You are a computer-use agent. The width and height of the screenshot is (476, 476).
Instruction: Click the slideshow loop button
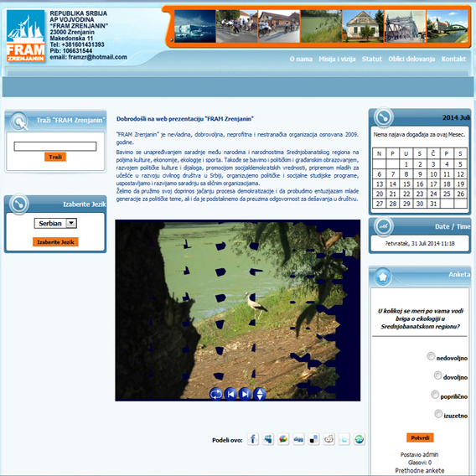[x=216, y=394]
